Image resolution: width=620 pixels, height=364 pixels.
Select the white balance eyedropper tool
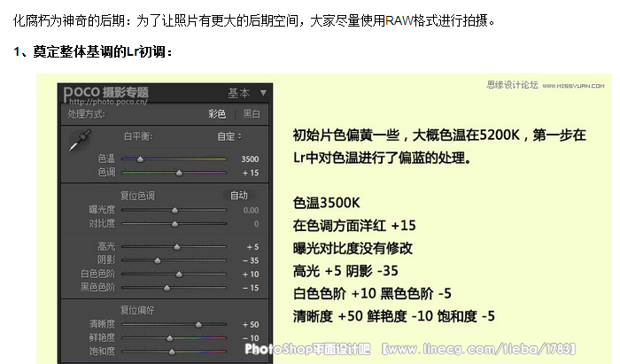coord(80,140)
